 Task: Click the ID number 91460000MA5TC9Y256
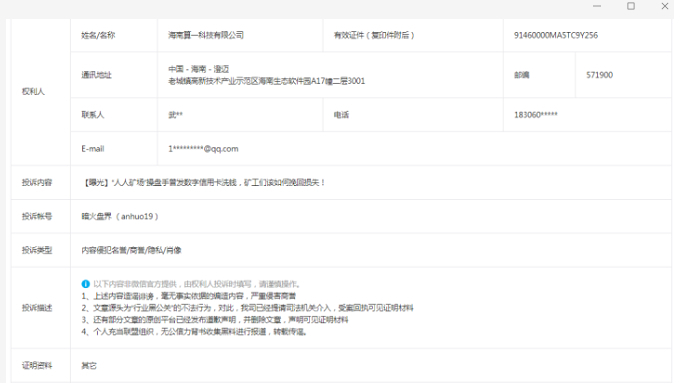point(556,35)
